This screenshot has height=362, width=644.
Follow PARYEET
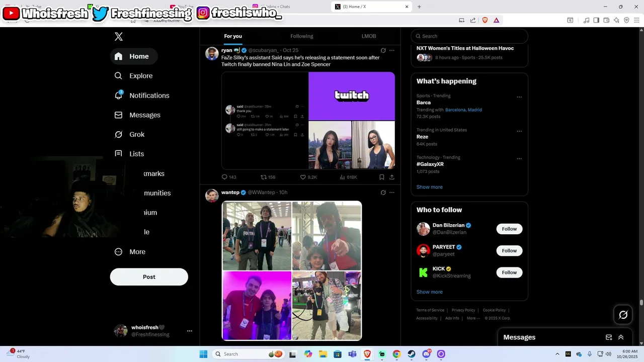tap(509, 250)
